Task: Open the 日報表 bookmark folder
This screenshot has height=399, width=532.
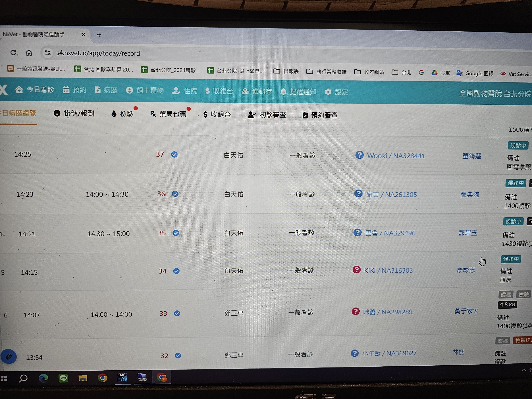Action: click(286, 71)
